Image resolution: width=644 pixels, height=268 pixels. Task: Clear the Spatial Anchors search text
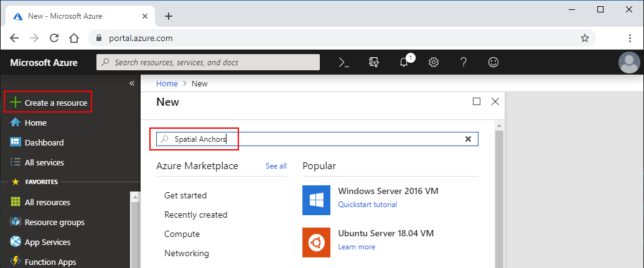pyautogui.click(x=468, y=139)
